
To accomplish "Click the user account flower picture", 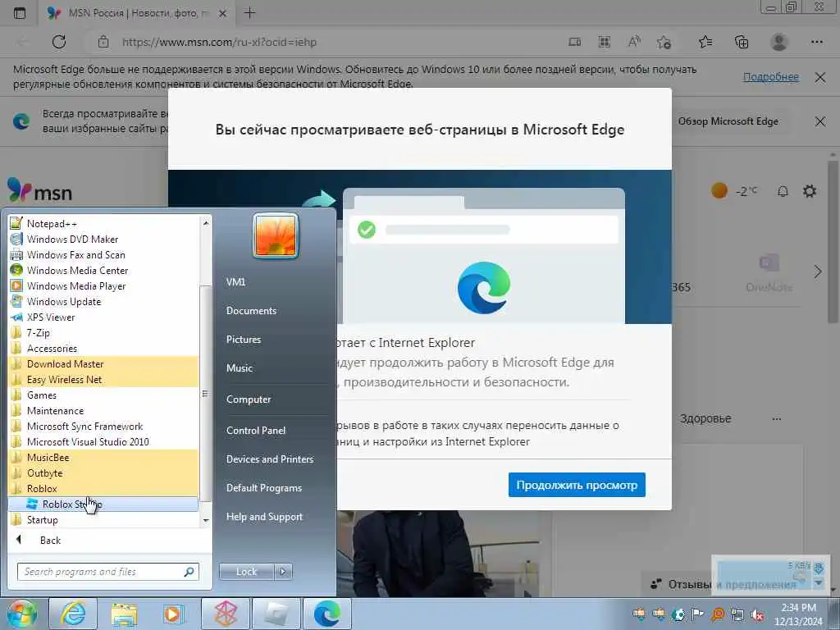I will pos(276,235).
